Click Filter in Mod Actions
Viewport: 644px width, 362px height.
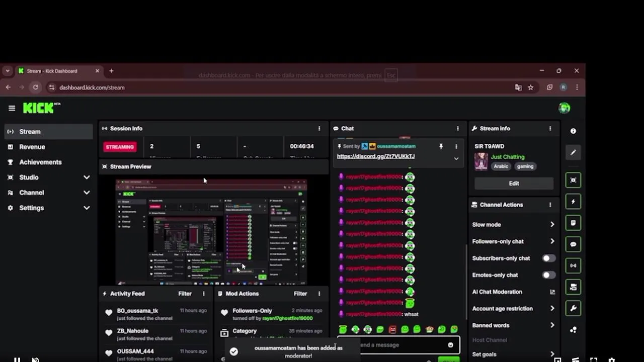click(x=300, y=294)
